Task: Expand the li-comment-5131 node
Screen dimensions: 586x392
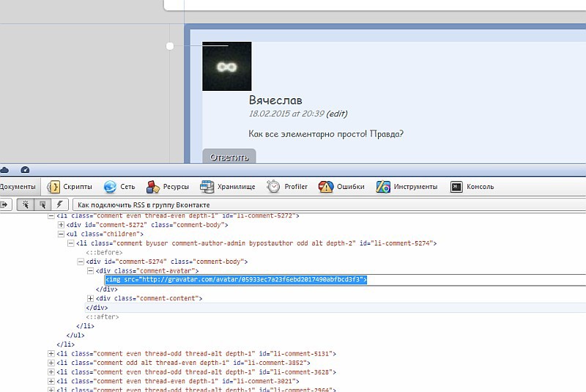Action: pos(51,353)
